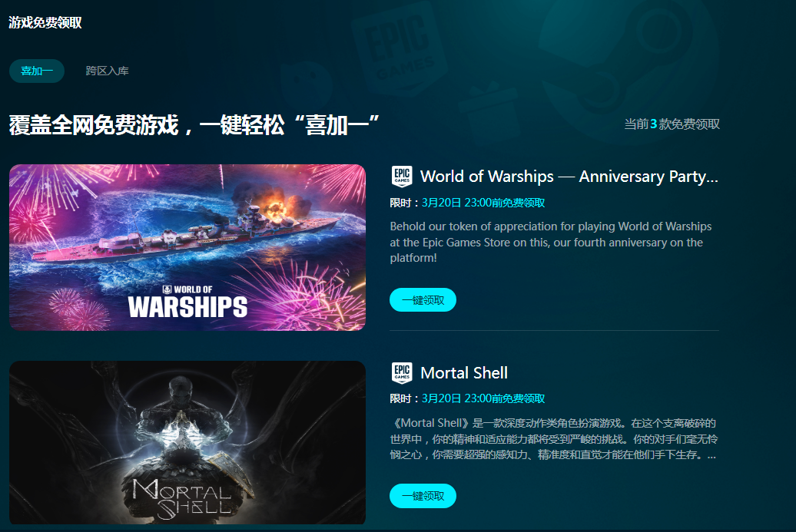Click the World of Warships English description
Image resolution: width=796 pixels, height=532 pixels.
(x=551, y=242)
